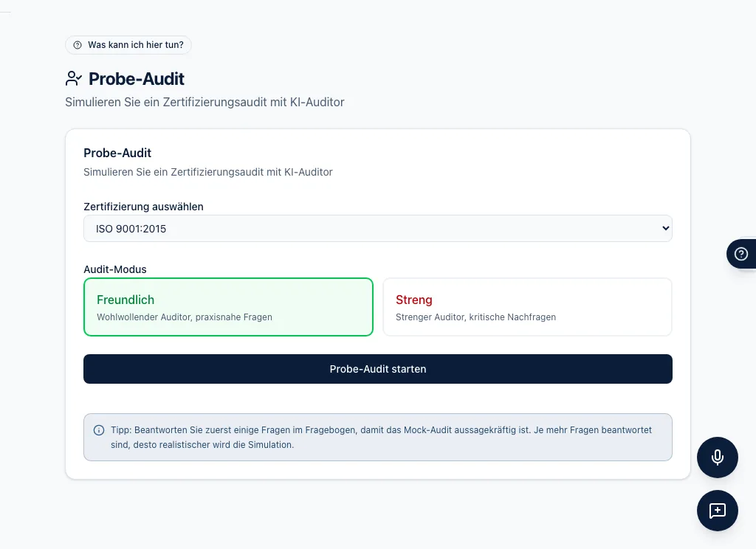Viewport: 756px width, 549px height.
Task: Click the user-check icon beside the Probe-Audit heading
Action: 74,78
